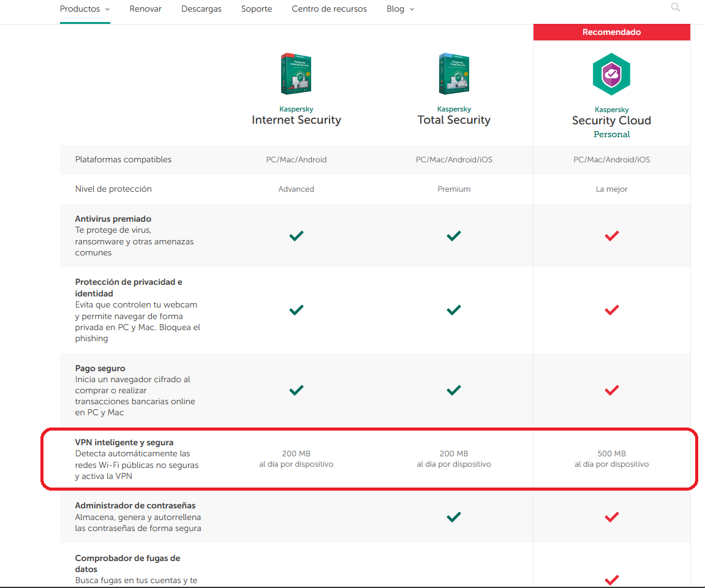Expand the Productos dropdown menu

pos(85,9)
